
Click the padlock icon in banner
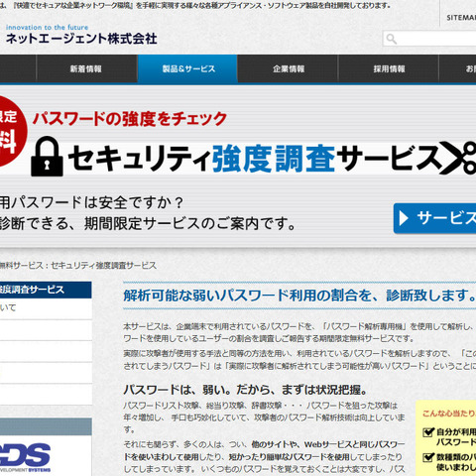pos(47,156)
